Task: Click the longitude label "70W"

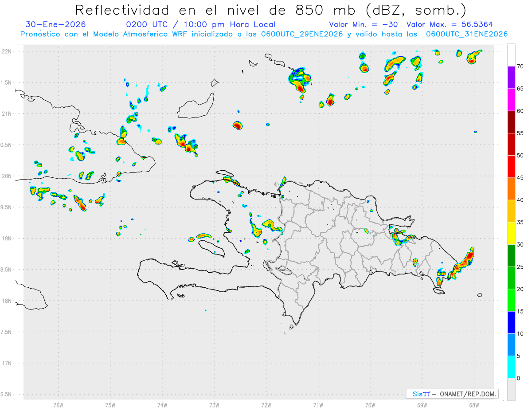Action: [370, 405]
